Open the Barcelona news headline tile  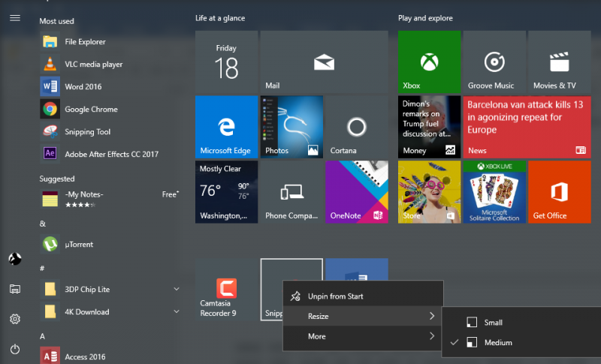click(526, 126)
